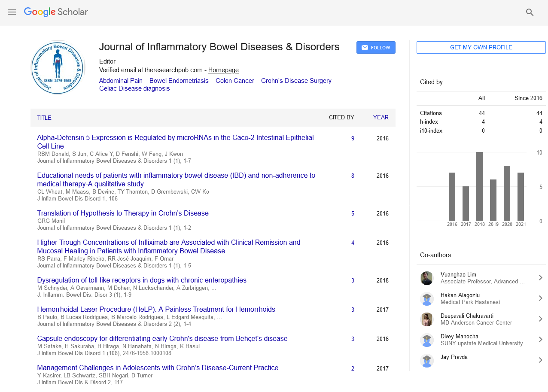
Task: Click the GET MY OWN PROFILE button
Action: coord(481,47)
